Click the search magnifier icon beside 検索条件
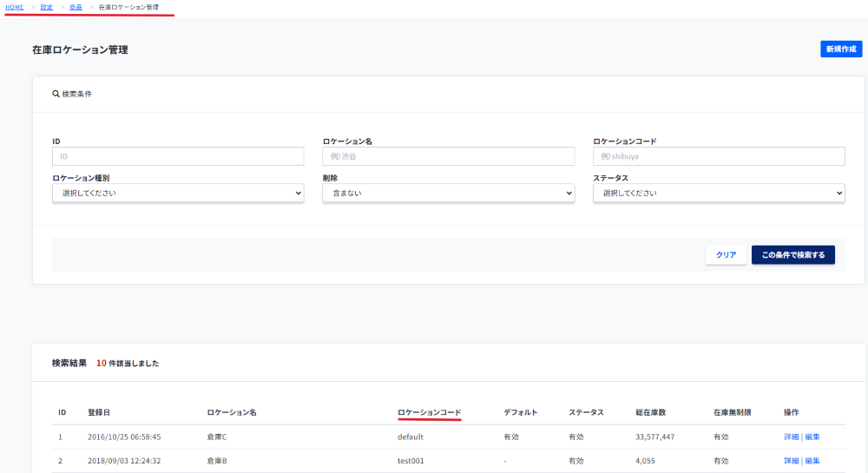This screenshot has width=868, height=473. (56, 94)
